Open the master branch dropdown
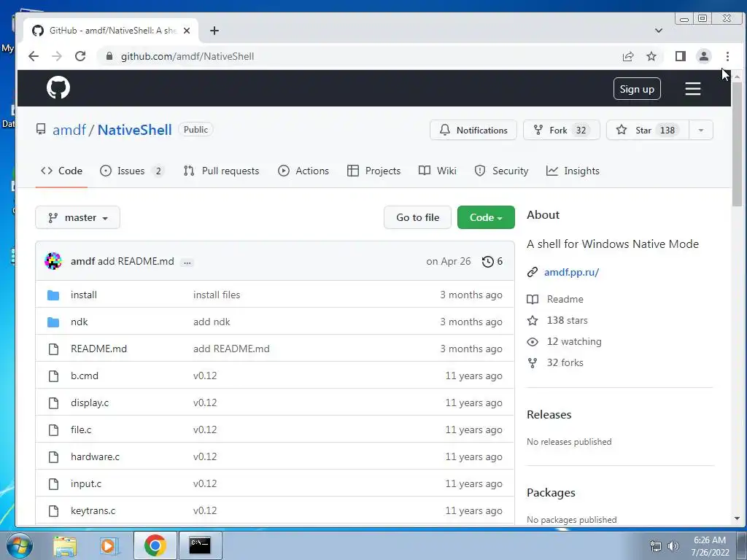Image resolution: width=747 pixels, height=560 pixels. [x=77, y=217]
